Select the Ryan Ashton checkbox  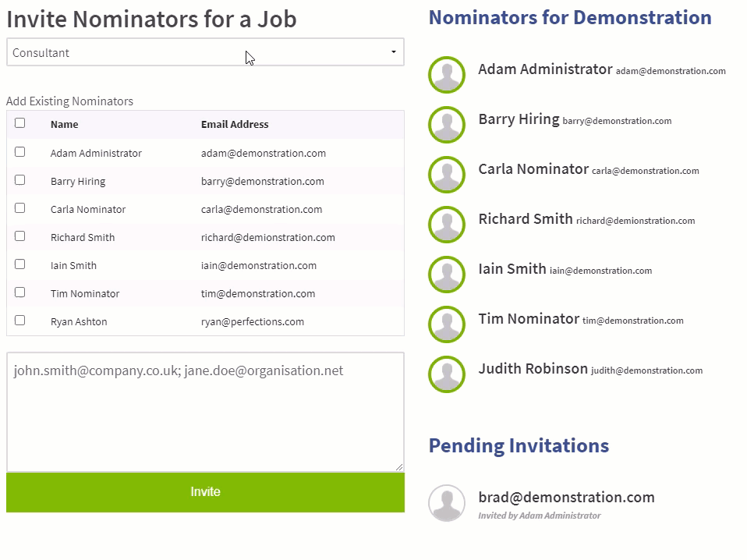point(20,321)
